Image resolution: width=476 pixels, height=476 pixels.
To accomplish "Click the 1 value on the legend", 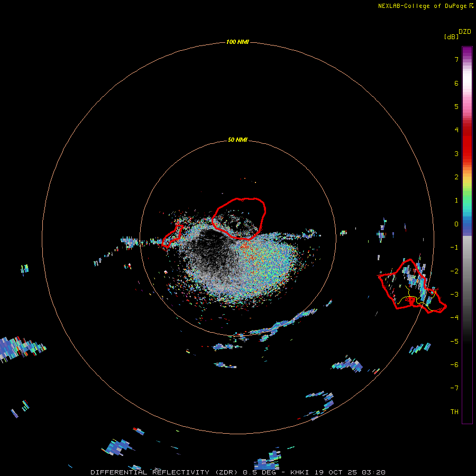I will tap(456, 200).
